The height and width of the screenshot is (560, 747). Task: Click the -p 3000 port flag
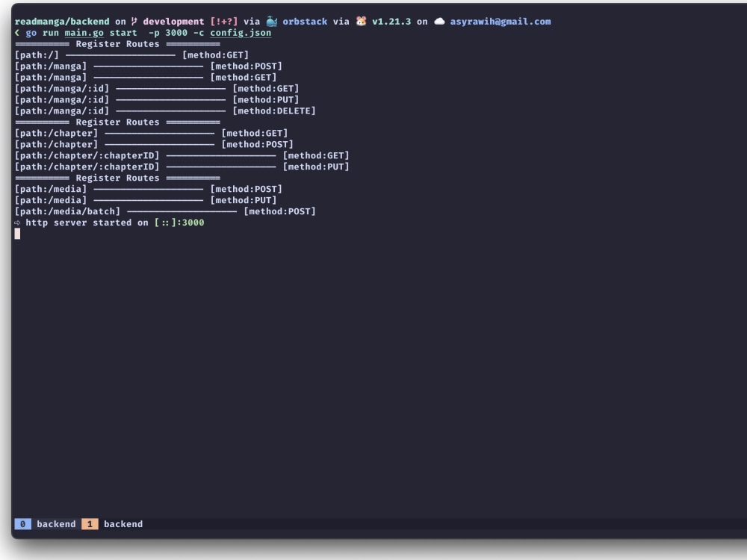click(167, 33)
